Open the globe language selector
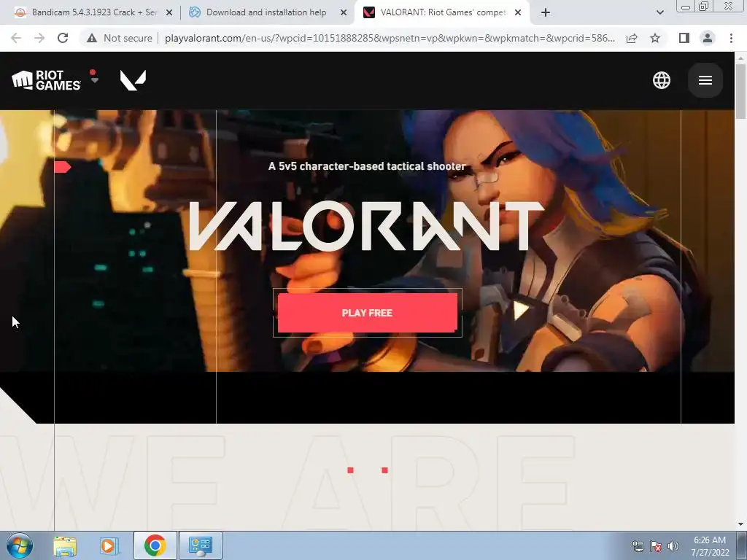The image size is (747, 560). pyautogui.click(x=661, y=80)
